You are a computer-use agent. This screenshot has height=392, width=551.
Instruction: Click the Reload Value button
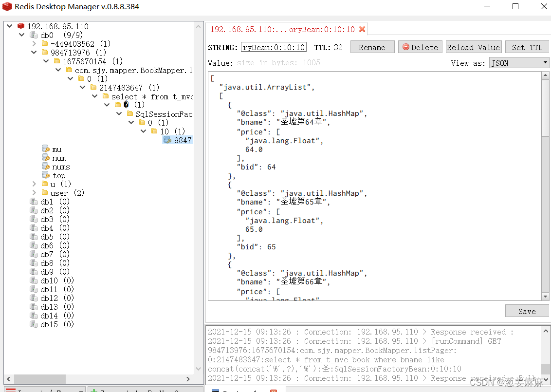[x=474, y=47]
